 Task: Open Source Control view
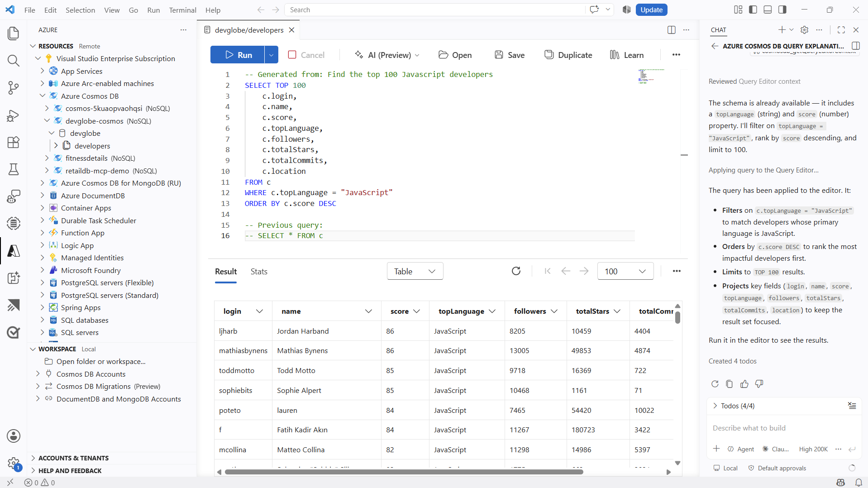[14, 88]
